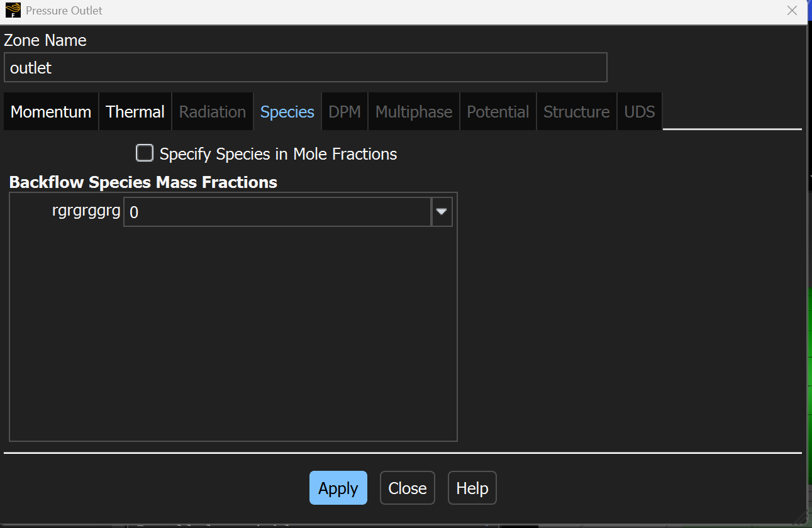Select the Radiation tab
This screenshot has height=528, width=812.
[213, 112]
